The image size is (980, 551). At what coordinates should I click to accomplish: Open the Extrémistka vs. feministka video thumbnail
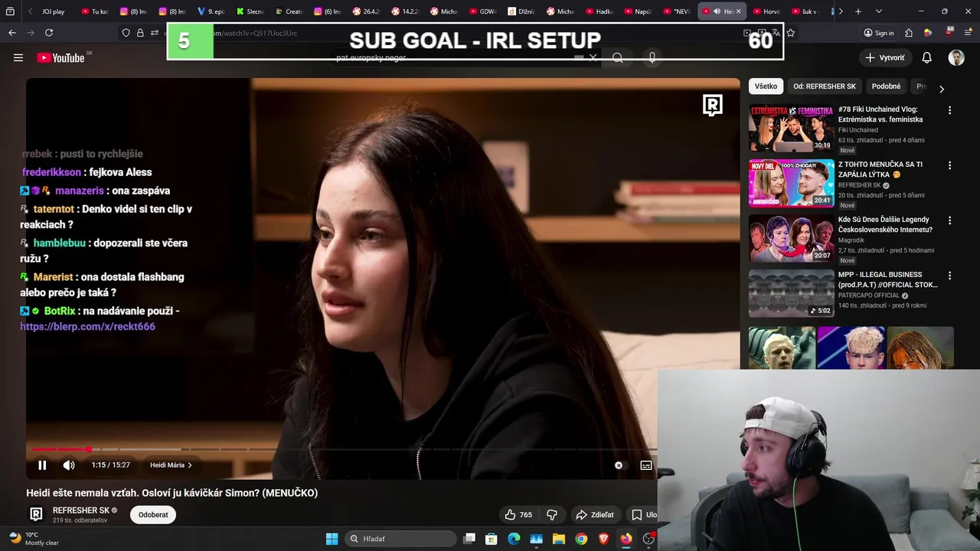coord(791,129)
